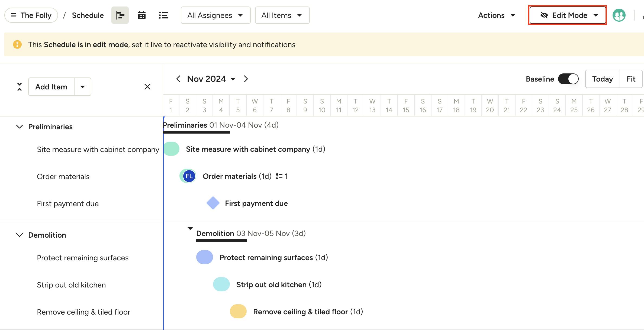Click the team members avatar icon
This screenshot has width=644, height=330.
619,15
